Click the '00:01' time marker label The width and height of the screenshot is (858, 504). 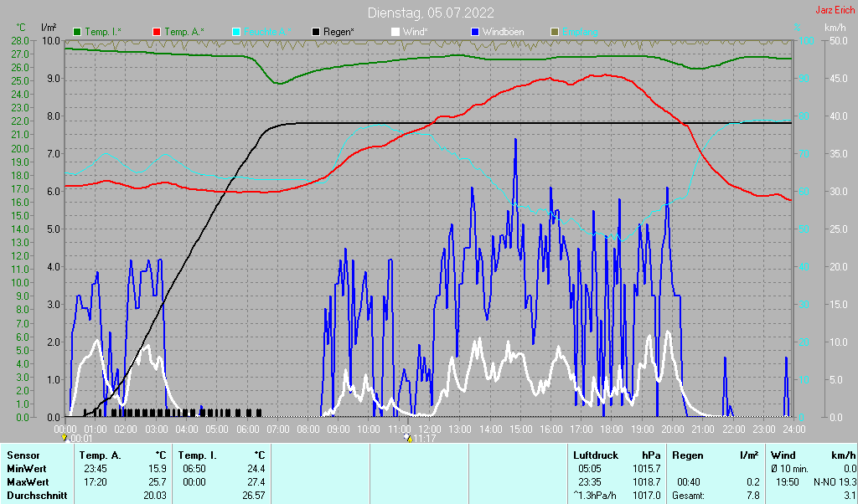81,439
